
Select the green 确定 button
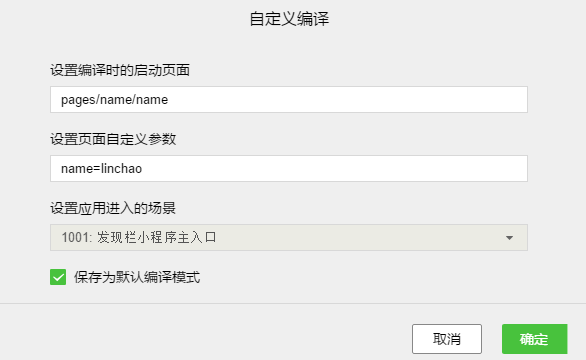tap(534, 339)
